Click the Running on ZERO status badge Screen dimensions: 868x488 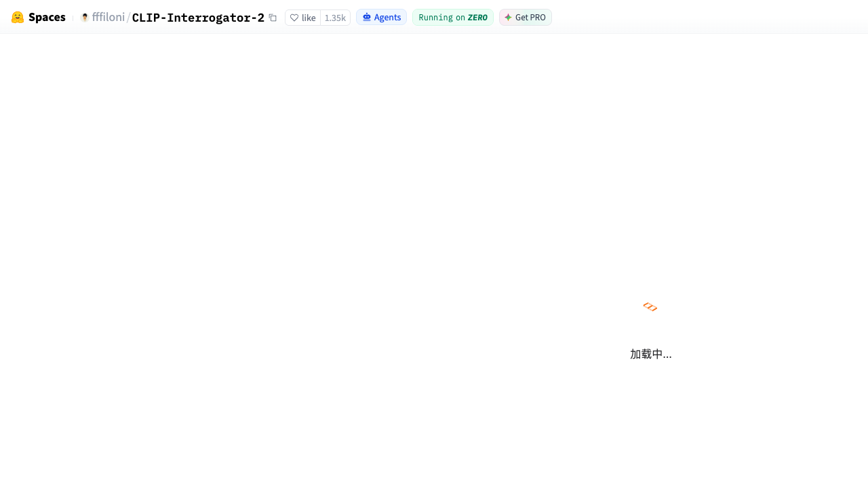[452, 17]
